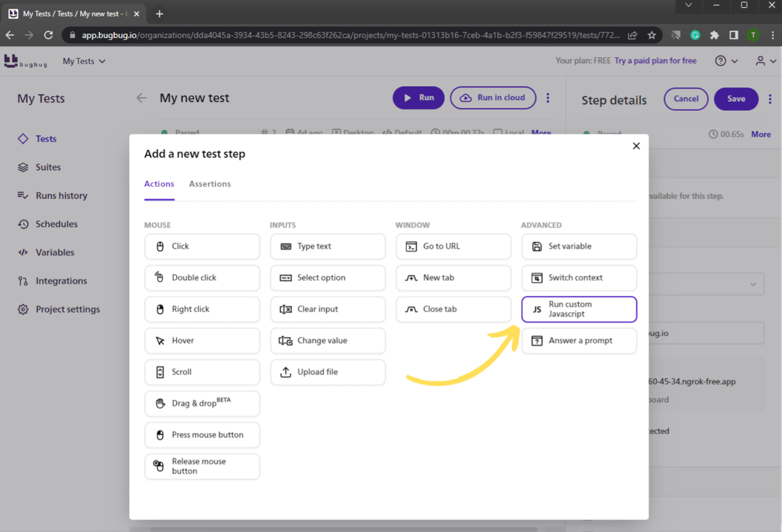This screenshot has height=532, width=782.
Task: Pick the Switch context action
Action: click(579, 278)
